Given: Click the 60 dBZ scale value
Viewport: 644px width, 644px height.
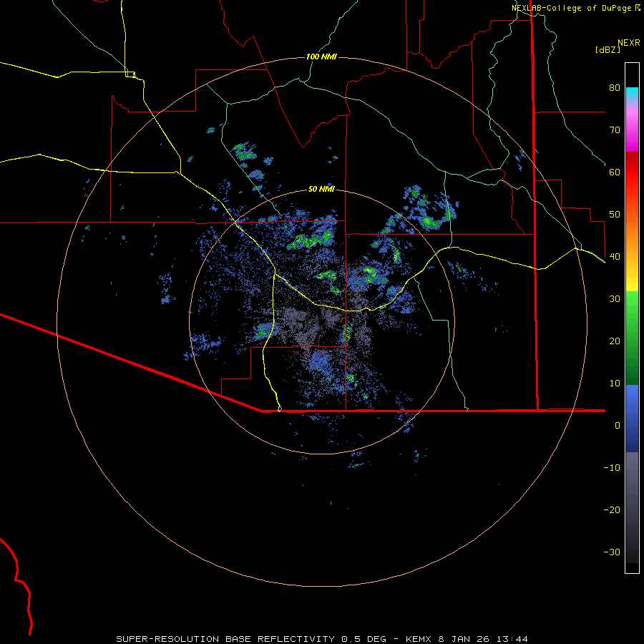Looking at the screenshot, I should [x=615, y=172].
